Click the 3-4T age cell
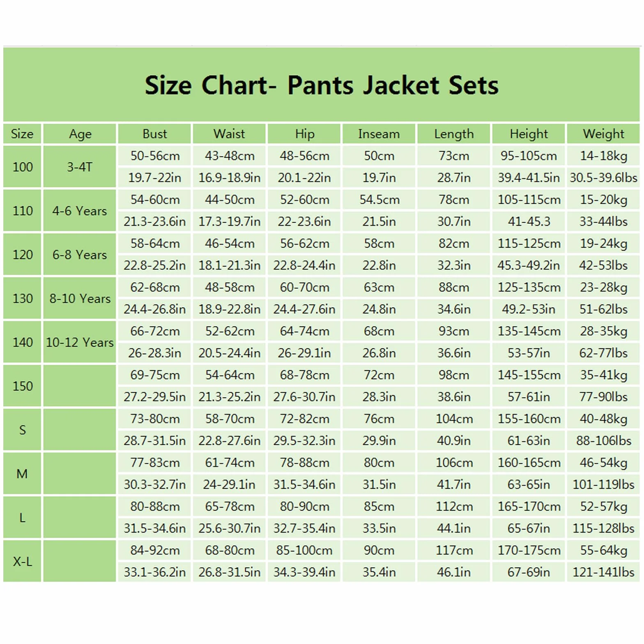 tap(80, 167)
